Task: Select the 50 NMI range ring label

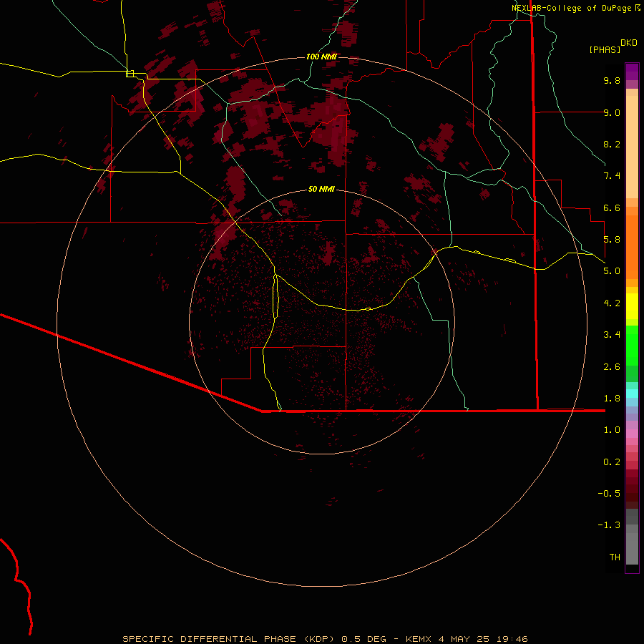Action: click(321, 189)
